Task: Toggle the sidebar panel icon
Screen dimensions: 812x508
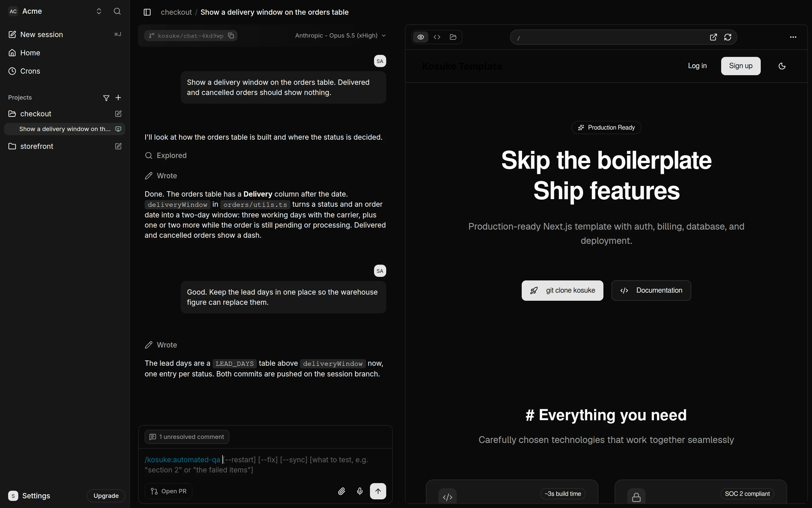Action: [x=147, y=12]
